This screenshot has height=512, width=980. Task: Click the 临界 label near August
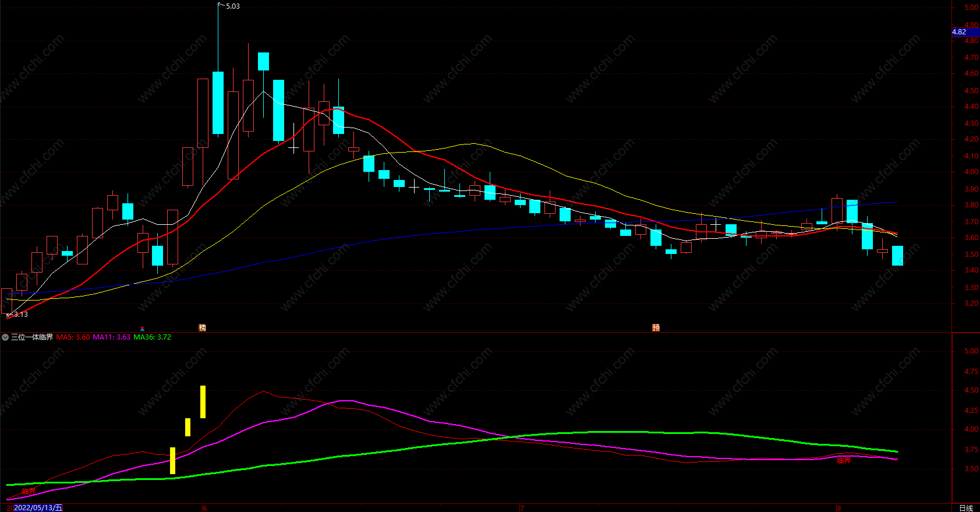coord(844,460)
